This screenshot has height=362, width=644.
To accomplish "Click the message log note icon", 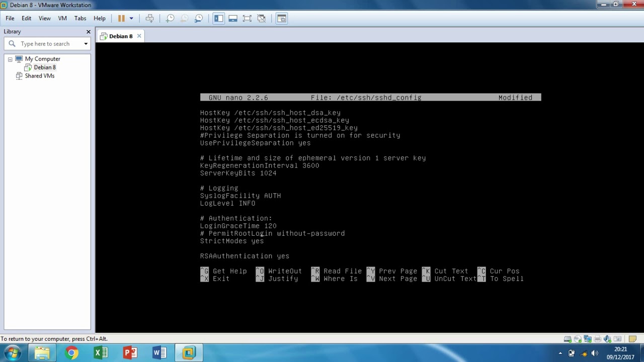I will pyautogui.click(x=633, y=339).
